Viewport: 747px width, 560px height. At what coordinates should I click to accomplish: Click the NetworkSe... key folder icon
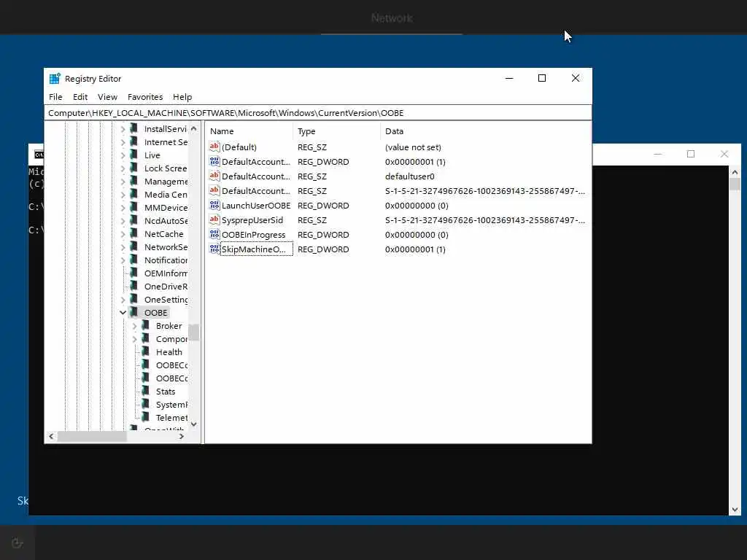point(134,246)
